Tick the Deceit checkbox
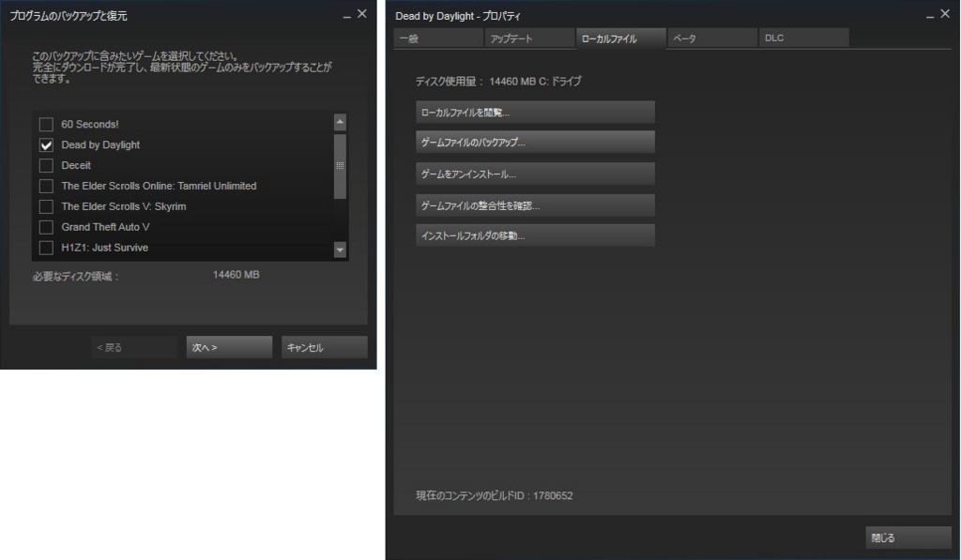 point(46,165)
